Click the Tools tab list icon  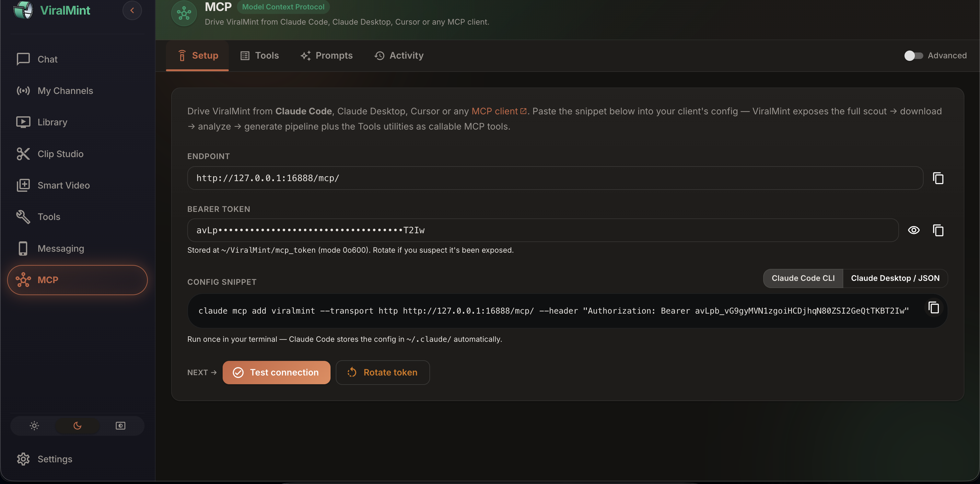click(245, 56)
